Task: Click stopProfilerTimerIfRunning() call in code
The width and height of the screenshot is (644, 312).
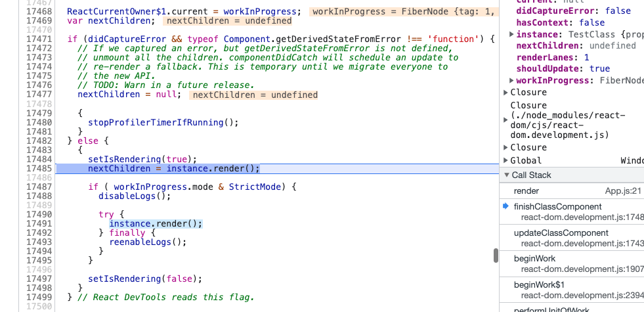Action: coord(163,122)
